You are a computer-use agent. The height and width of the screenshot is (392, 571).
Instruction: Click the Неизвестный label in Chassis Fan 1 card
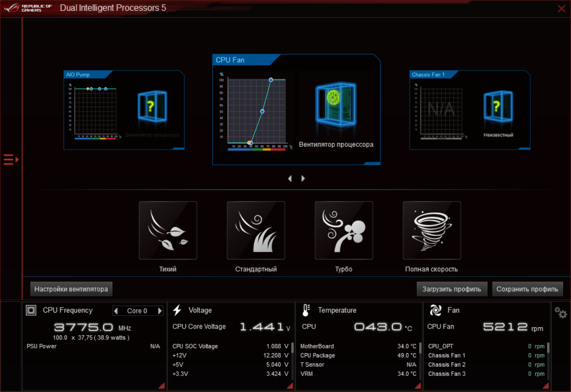click(x=498, y=135)
